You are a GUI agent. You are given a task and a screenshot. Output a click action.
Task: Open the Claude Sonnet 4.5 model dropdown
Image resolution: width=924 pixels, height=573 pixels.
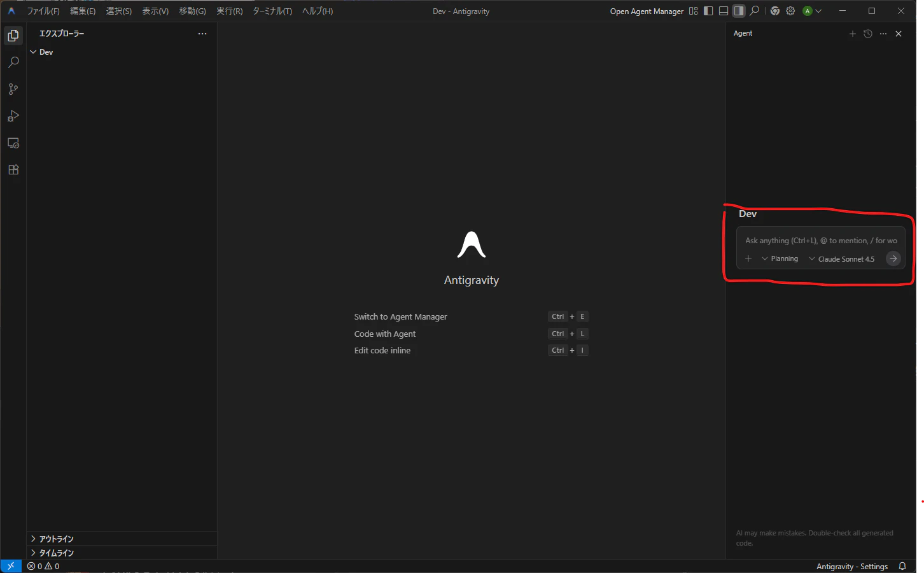(x=842, y=258)
